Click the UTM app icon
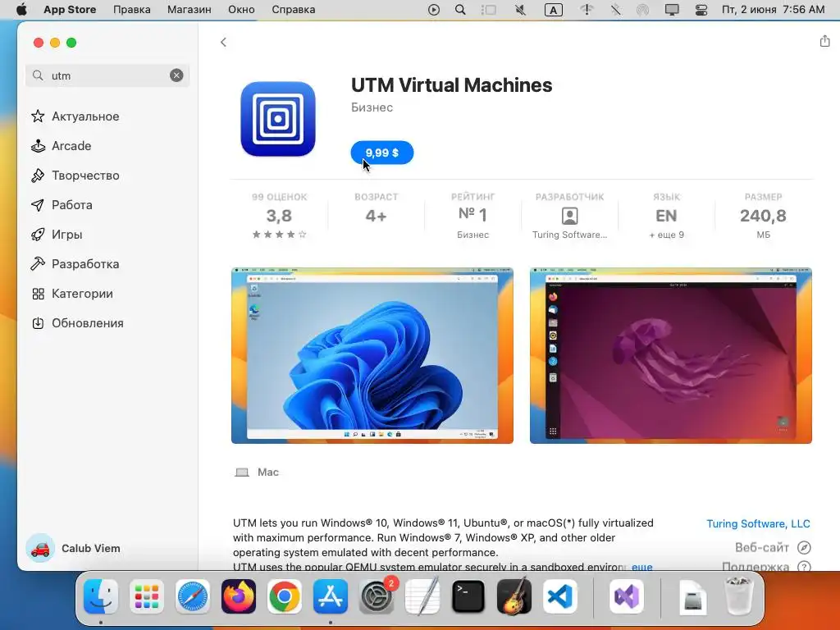 pyautogui.click(x=278, y=119)
